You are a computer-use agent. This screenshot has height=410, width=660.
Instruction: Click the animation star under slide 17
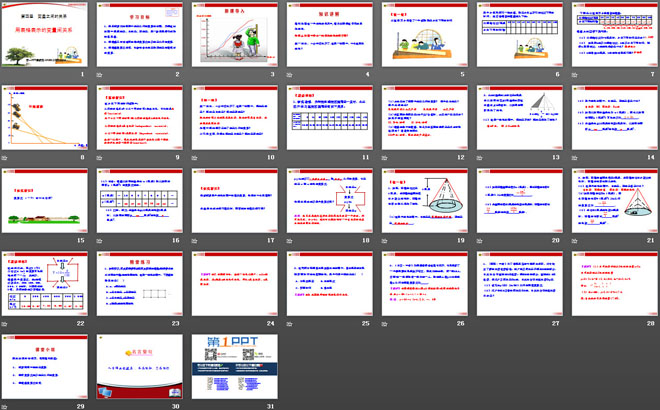pyautogui.click(x=194, y=241)
